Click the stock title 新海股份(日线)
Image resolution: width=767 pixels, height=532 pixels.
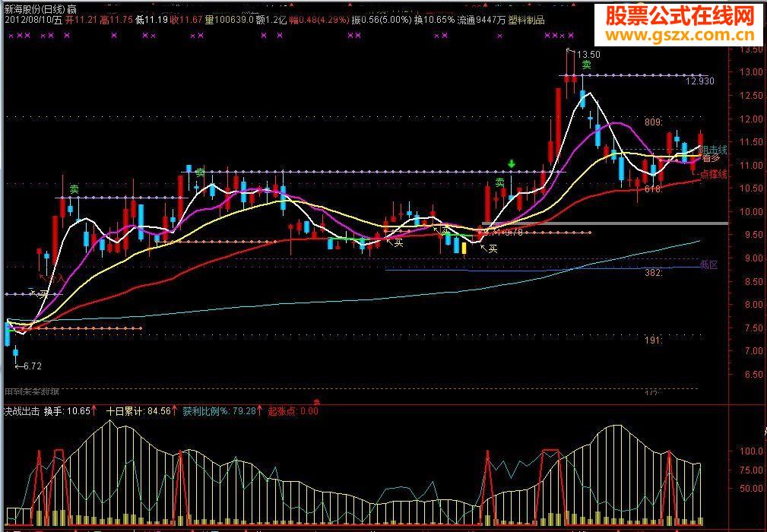(33, 9)
